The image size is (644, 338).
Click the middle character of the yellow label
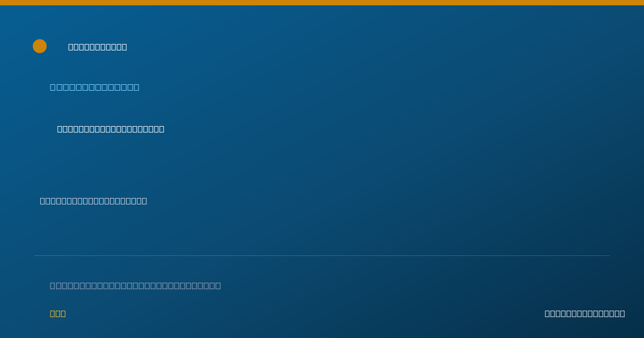(58, 314)
